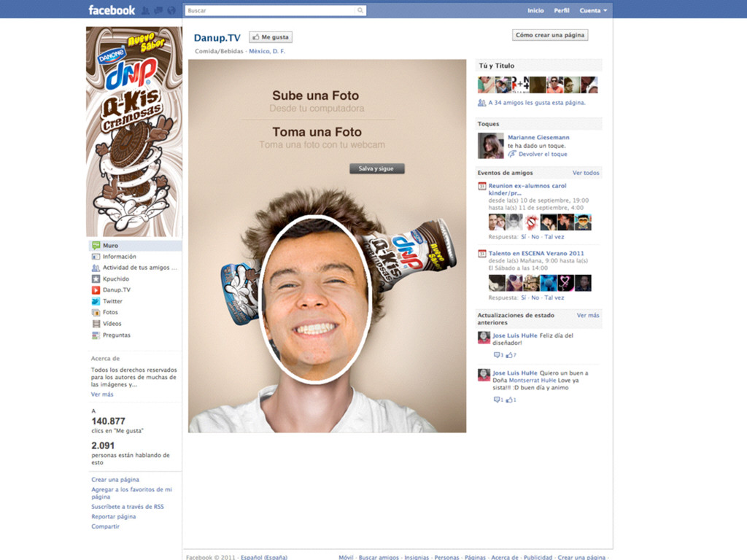Click Ver todos in Eventos de amigos
This screenshot has height=560, width=747.
coord(586,173)
